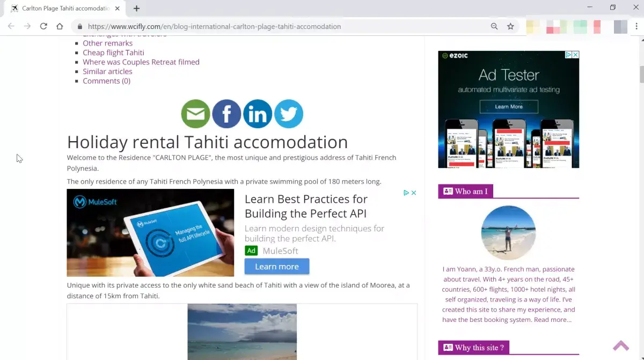Go to the browser Home page

click(60, 26)
